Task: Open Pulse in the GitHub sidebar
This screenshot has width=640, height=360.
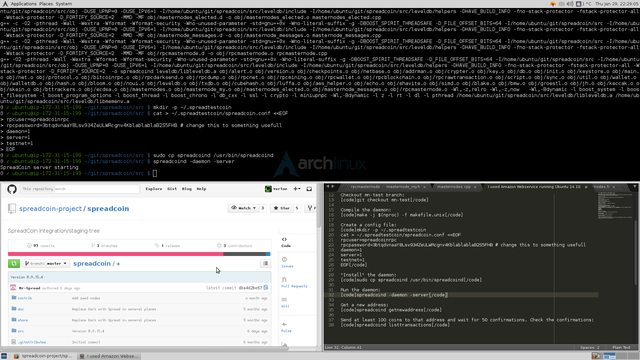Action: (x=286, y=327)
